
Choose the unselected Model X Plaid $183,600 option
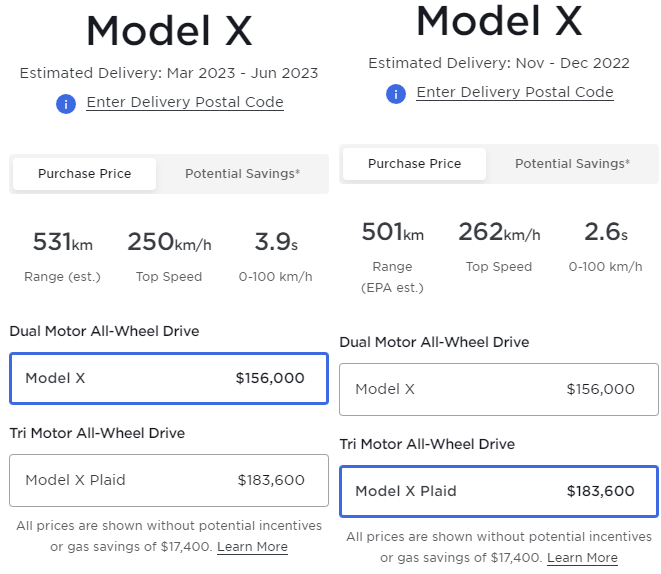point(169,480)
